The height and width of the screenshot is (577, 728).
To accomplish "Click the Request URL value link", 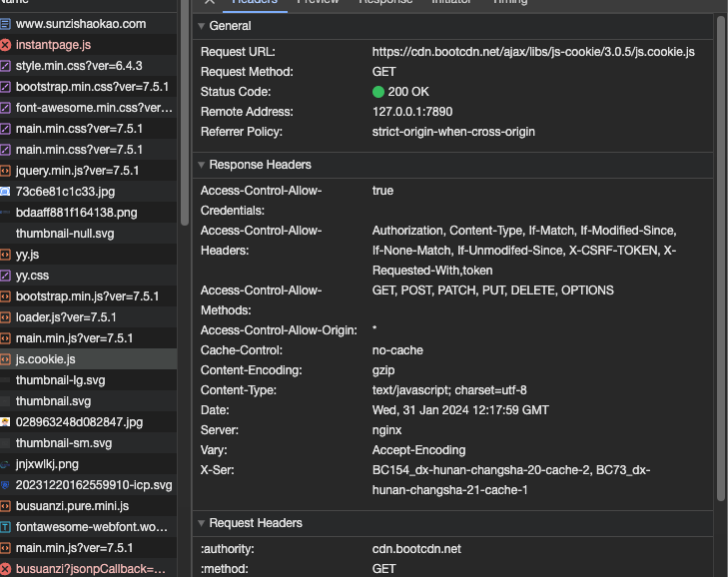I will (x=533, y=52).
